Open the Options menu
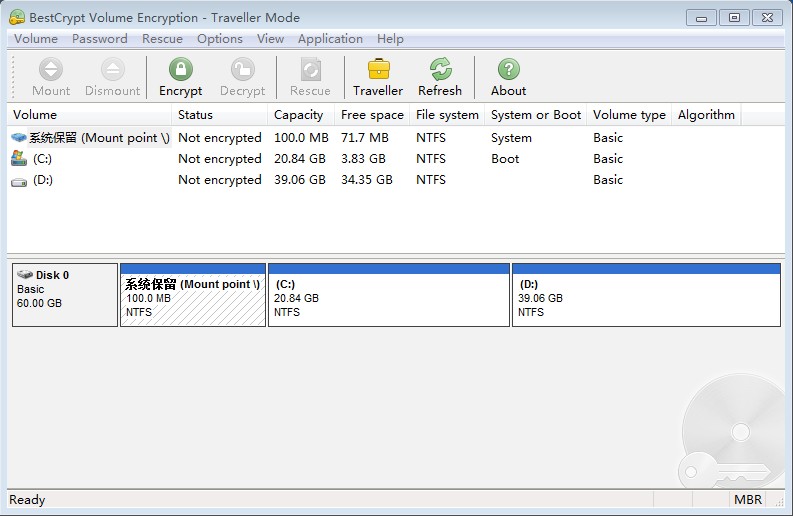The height and width of the screenshot is (516, 793). click(x=220, y=39)
